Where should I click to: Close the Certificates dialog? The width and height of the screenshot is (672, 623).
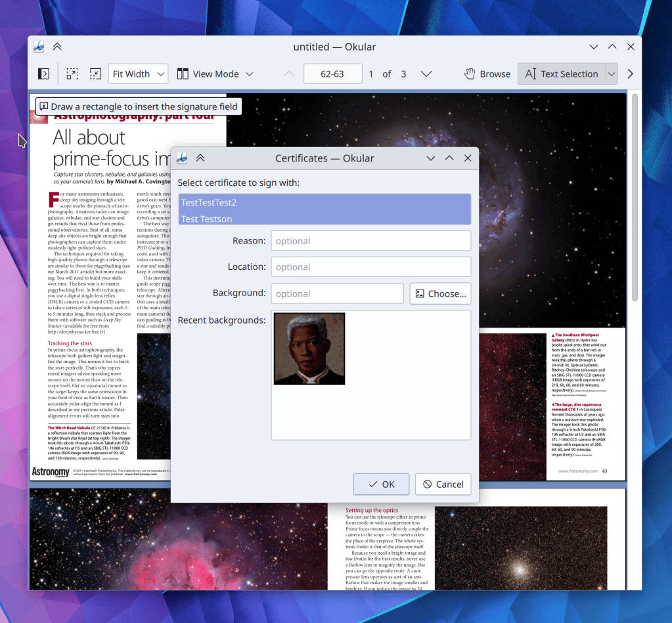(x=468, y=158)
